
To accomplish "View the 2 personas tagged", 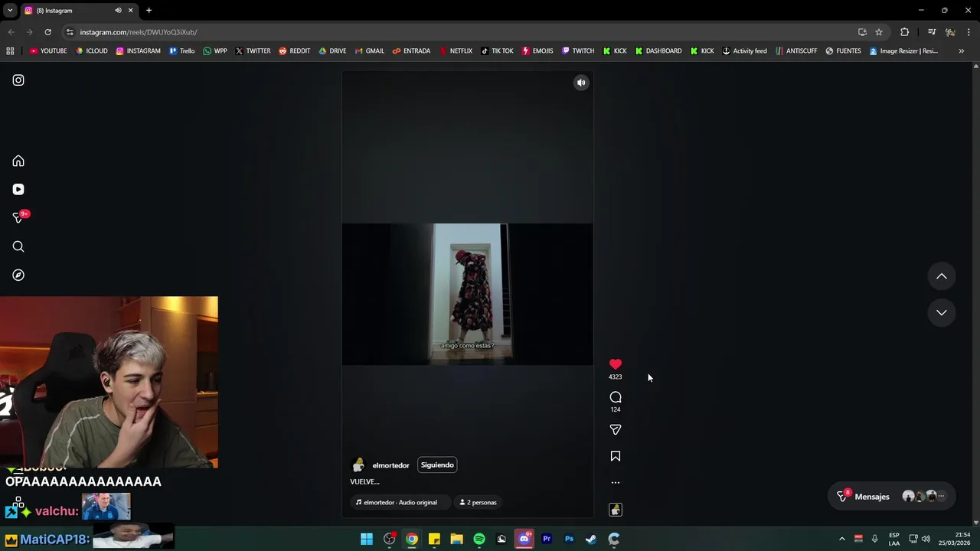I will 478,503.
